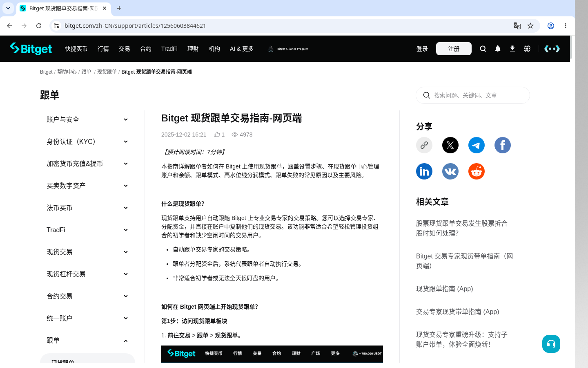Share article on X
Image resolution: width=588 pixels, height=368 pixels.
tap(450, 145)
